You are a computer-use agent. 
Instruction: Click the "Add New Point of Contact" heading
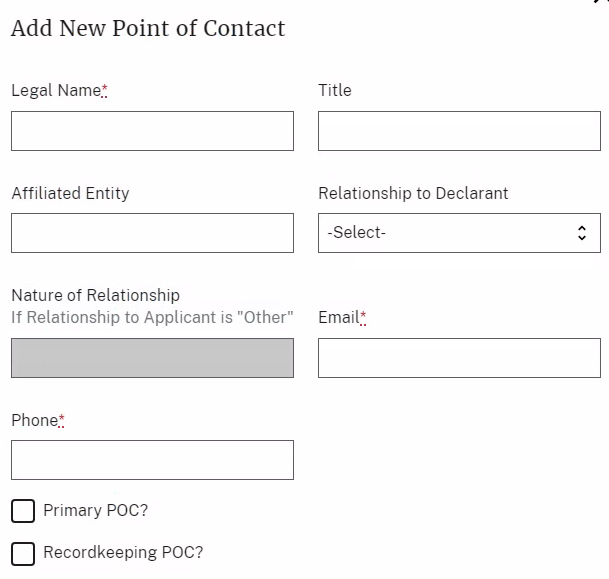[x=148, y=29]
